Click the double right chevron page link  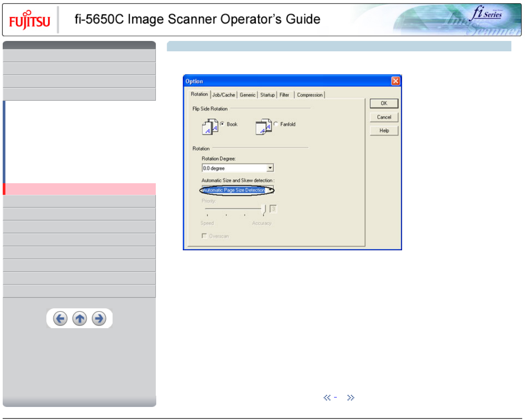[351, 397]
